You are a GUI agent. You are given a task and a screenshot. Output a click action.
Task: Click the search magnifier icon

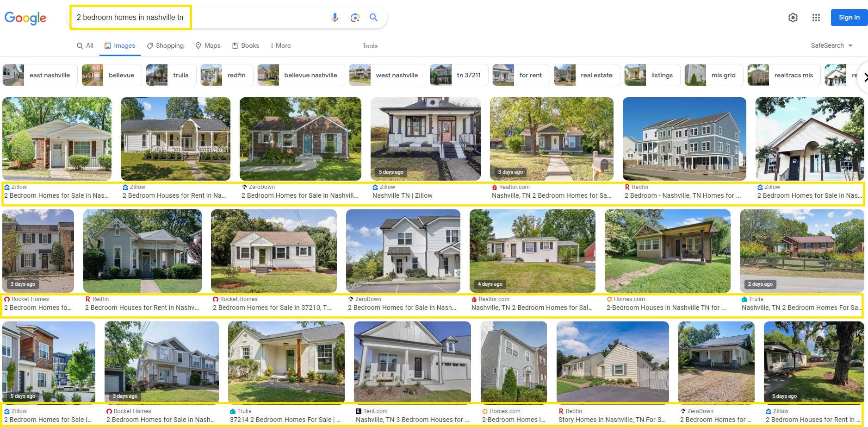pyautogui.click(x=373, y=18)
